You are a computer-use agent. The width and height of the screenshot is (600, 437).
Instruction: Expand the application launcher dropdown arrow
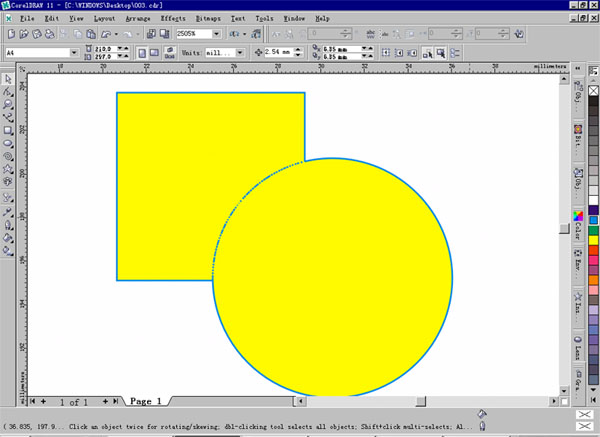[x=245, y=34]
